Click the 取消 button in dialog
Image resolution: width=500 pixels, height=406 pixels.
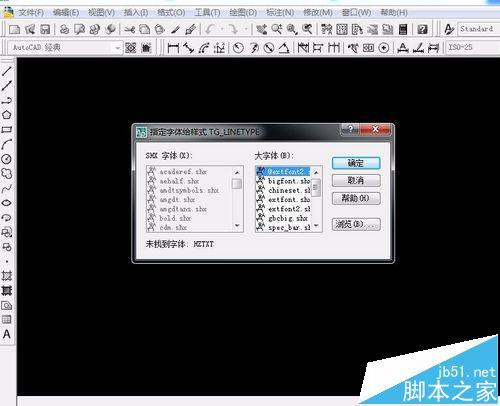coord(356,180)
